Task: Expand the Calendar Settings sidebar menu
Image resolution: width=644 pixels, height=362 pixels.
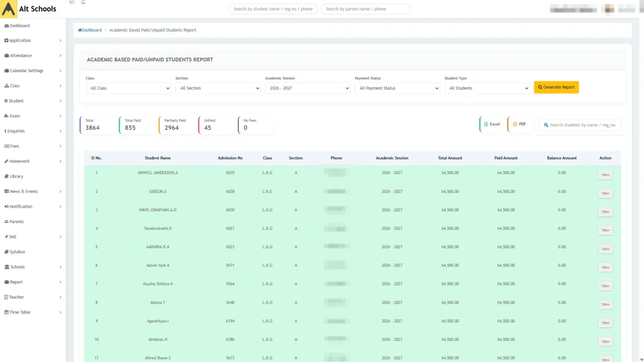Action: [x=33, y=71]
